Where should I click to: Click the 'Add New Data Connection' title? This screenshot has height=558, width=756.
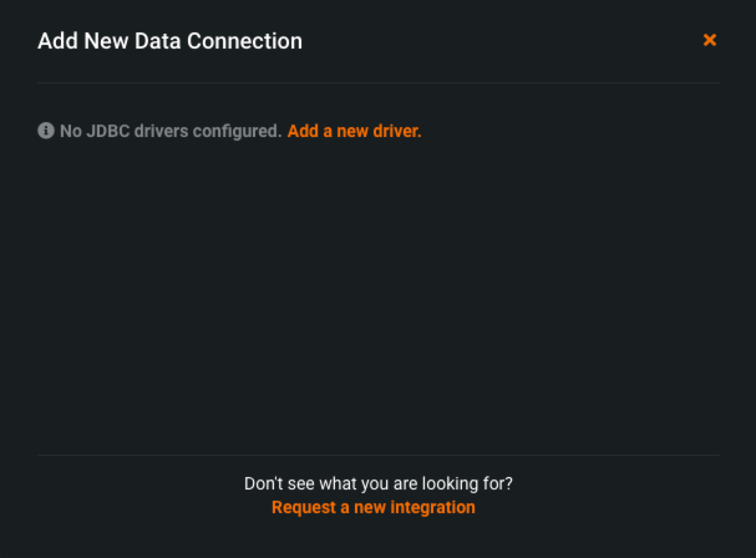point(169,41)
